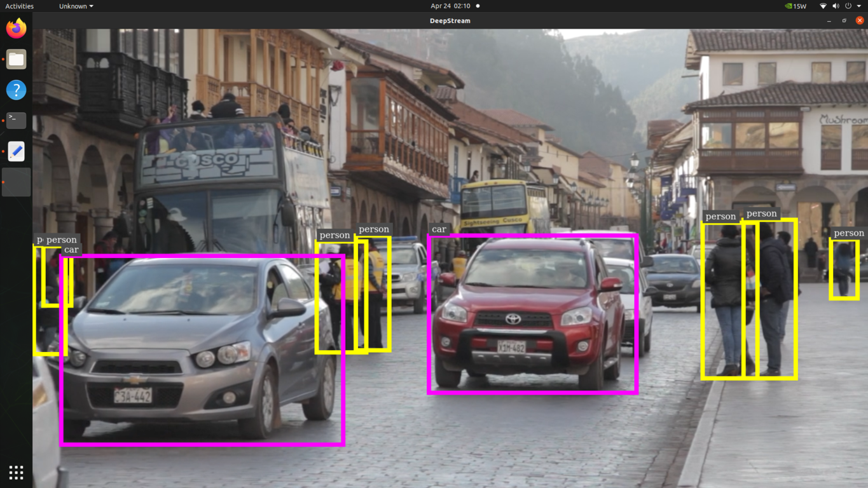Open the Wi-Fi network status icon

[x=823, y=6]
